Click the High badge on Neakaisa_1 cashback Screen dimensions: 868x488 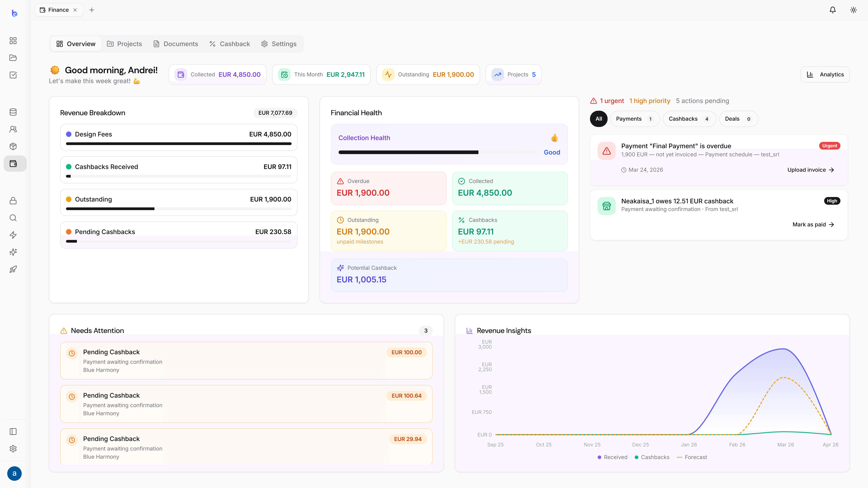[832, 201]
